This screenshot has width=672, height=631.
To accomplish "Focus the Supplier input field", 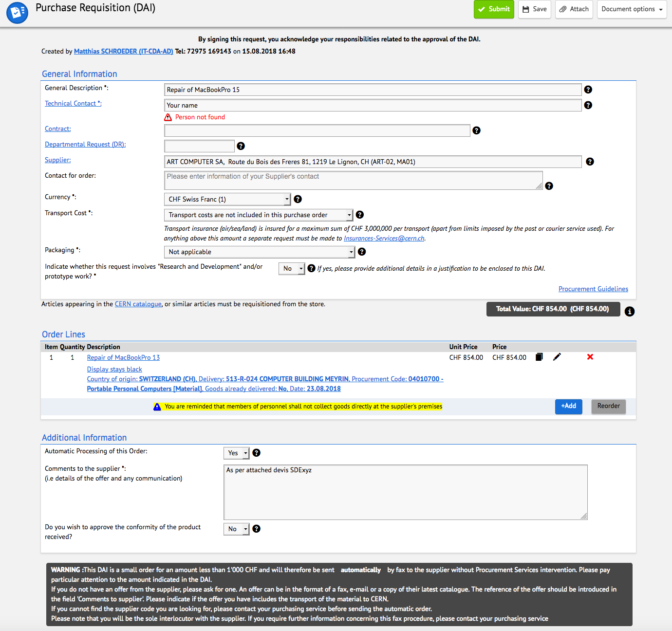I will [373, 162].
